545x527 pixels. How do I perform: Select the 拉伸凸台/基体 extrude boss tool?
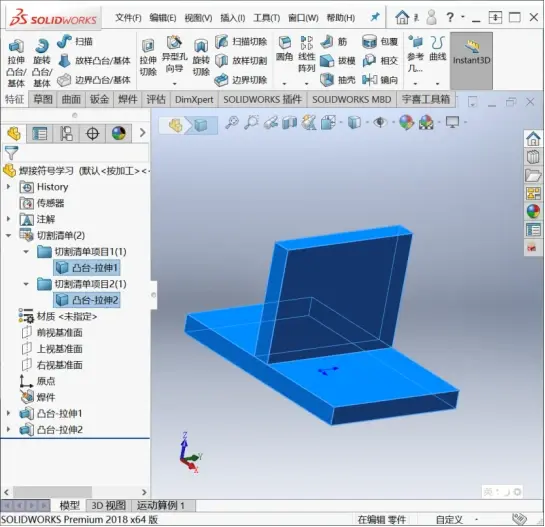coord(16,63)
